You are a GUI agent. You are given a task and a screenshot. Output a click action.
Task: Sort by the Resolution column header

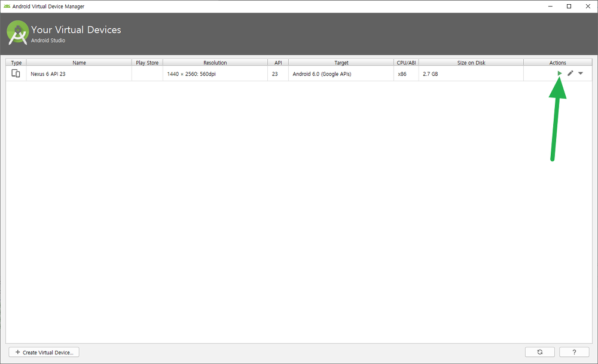215,63
